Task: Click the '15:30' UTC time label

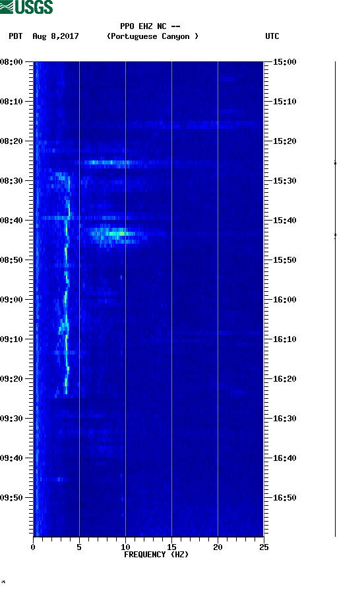Action: pos(284,181)
